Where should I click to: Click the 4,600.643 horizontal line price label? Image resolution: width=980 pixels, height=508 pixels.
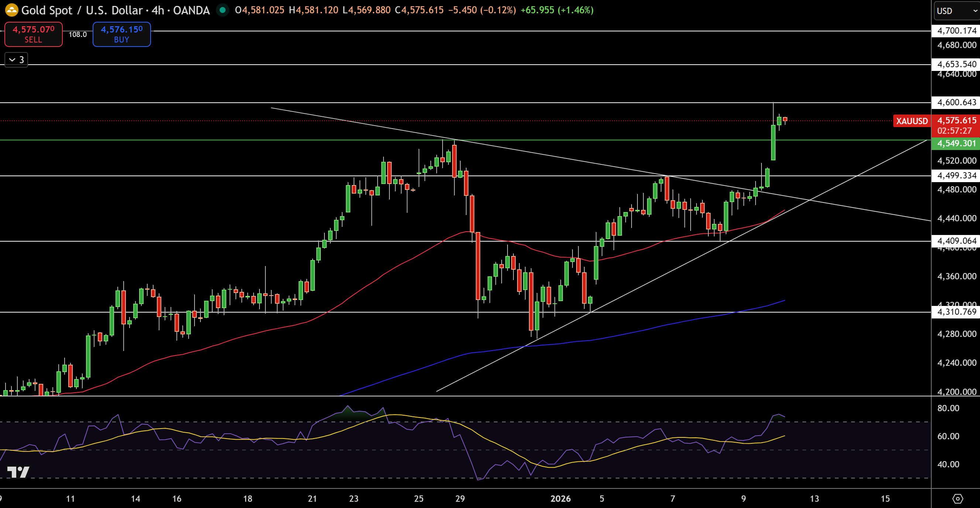point(956,102)
